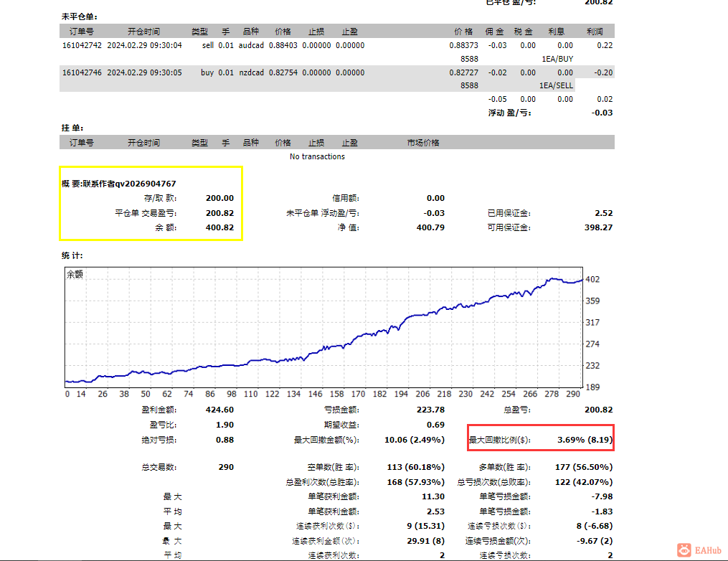Click the 信用额 label

click(x=346, y=198)
